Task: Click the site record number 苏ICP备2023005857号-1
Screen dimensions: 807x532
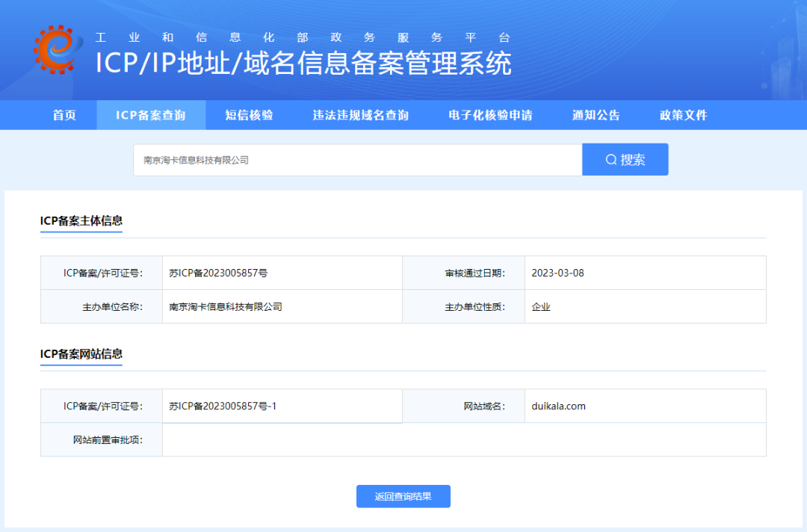Action: click(223, 406)
